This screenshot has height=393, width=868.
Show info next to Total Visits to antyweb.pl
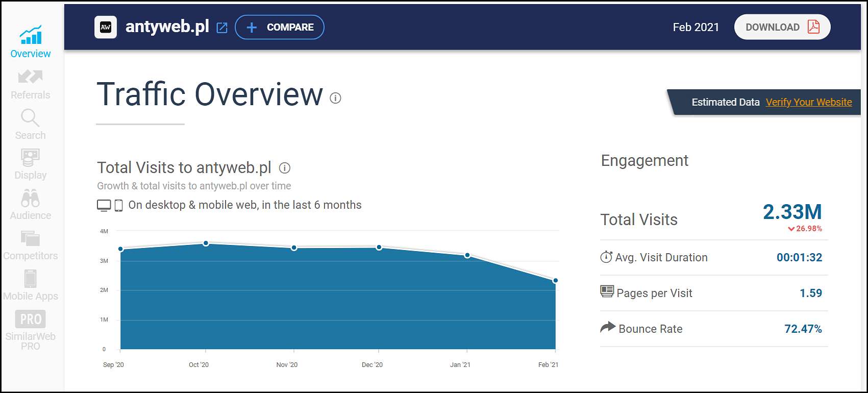click(x=285, y=168)
